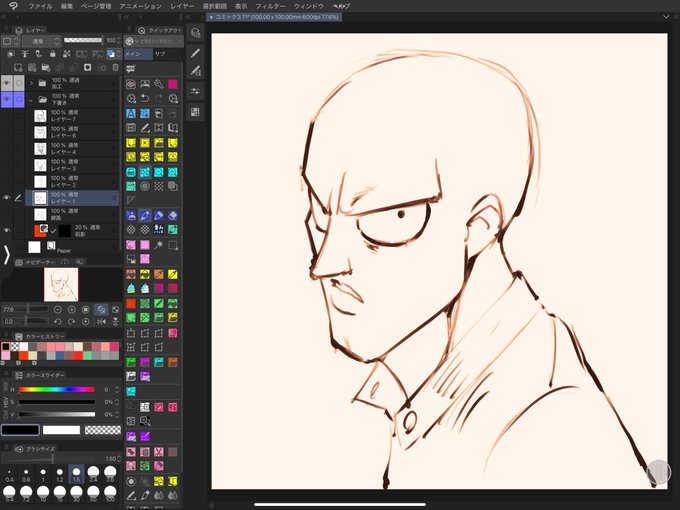Click the navigator zoom out icon

(58, 310)
